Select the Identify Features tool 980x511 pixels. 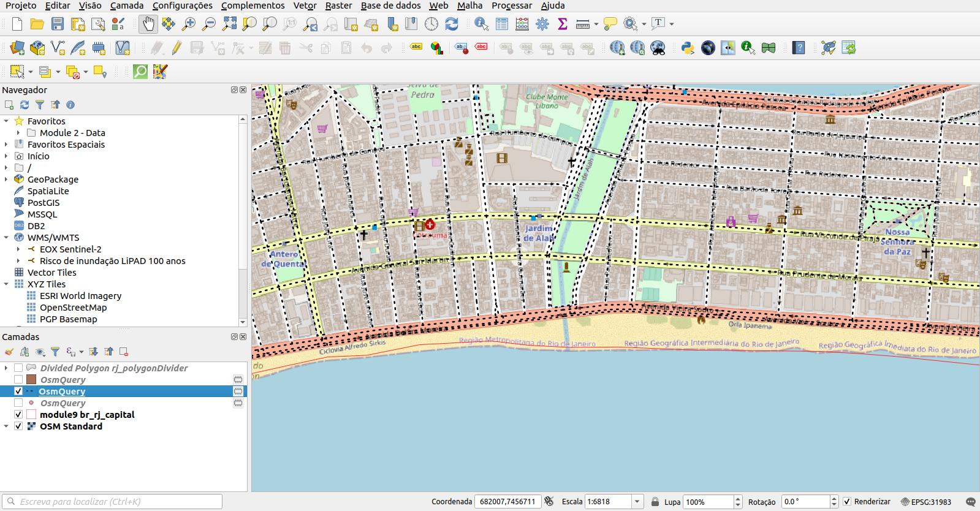pos(482,24)
